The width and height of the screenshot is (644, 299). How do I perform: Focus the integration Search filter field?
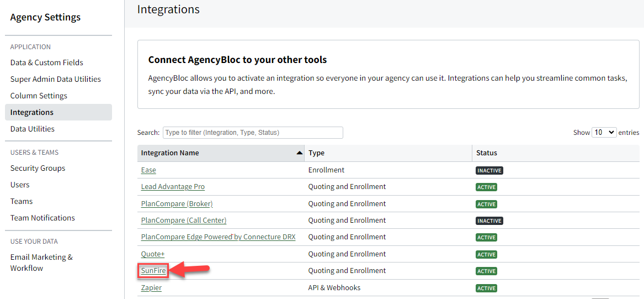click(x=253, y=133)
